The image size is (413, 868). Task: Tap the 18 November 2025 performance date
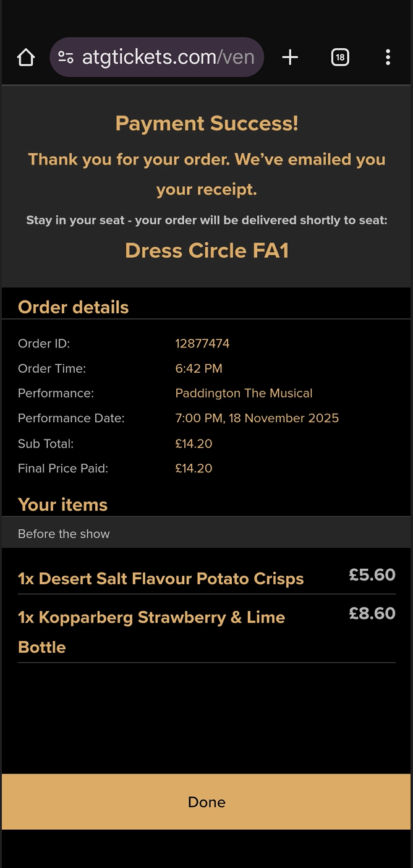(257, 418)
